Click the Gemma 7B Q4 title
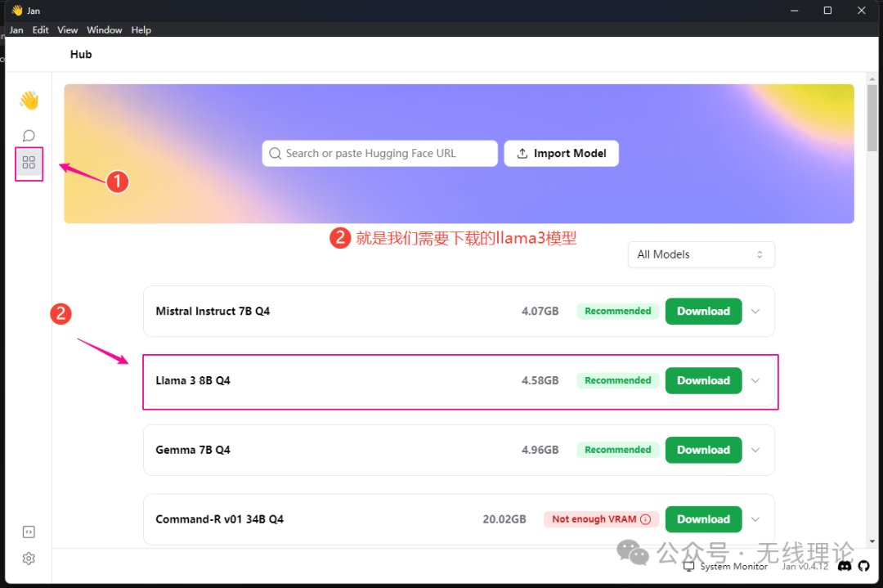 point(193,450)
